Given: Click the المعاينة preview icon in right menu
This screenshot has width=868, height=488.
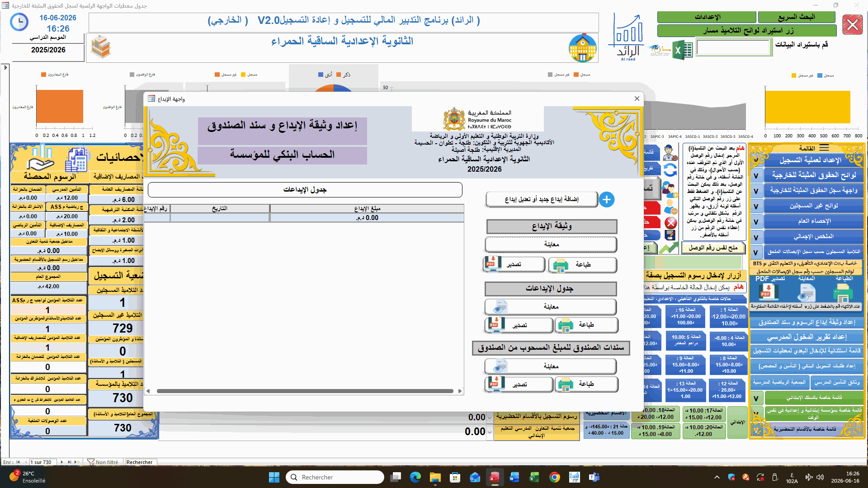Looking at the screenshot, I should point(806,293).
